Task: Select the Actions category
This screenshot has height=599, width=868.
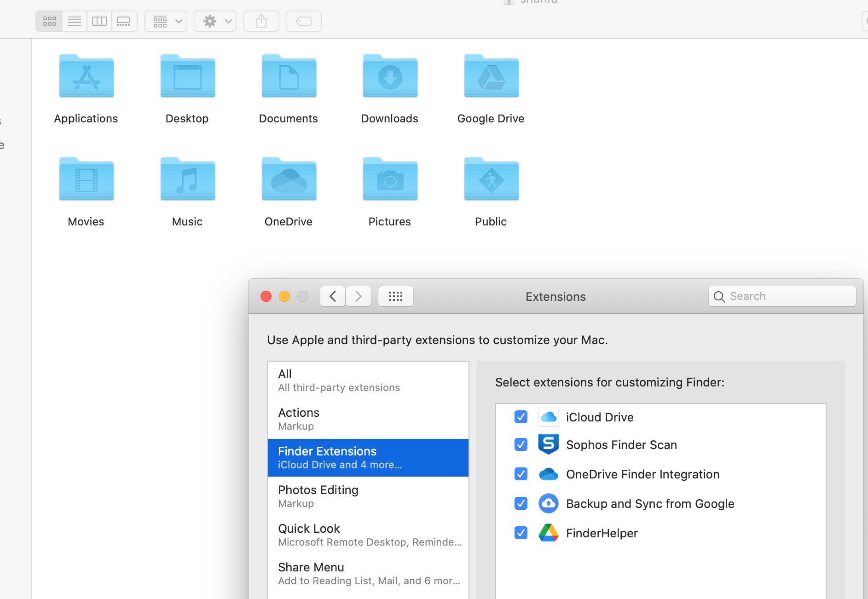Action: 368,419
